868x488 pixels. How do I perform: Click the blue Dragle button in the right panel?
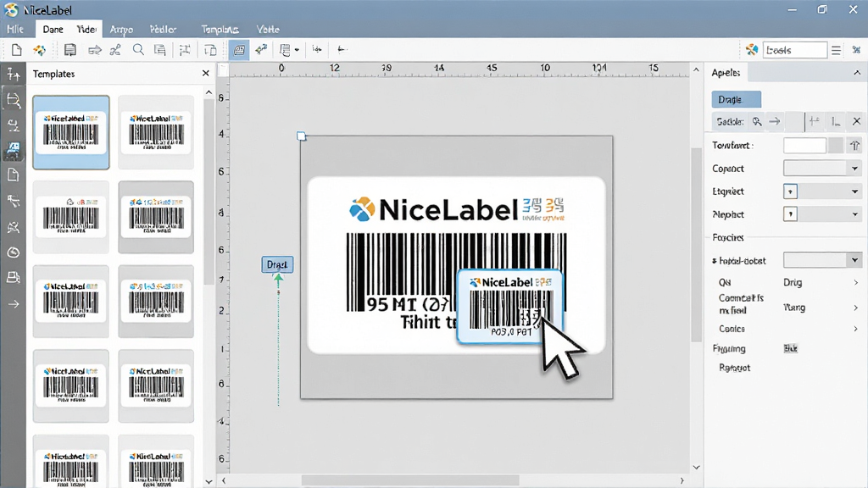click(x=737, y=100)
